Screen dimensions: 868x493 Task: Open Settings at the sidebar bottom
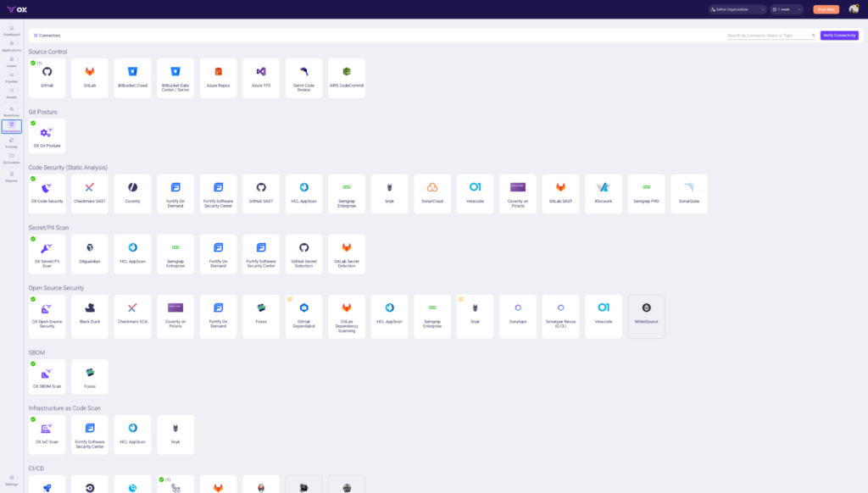point(12,480)
